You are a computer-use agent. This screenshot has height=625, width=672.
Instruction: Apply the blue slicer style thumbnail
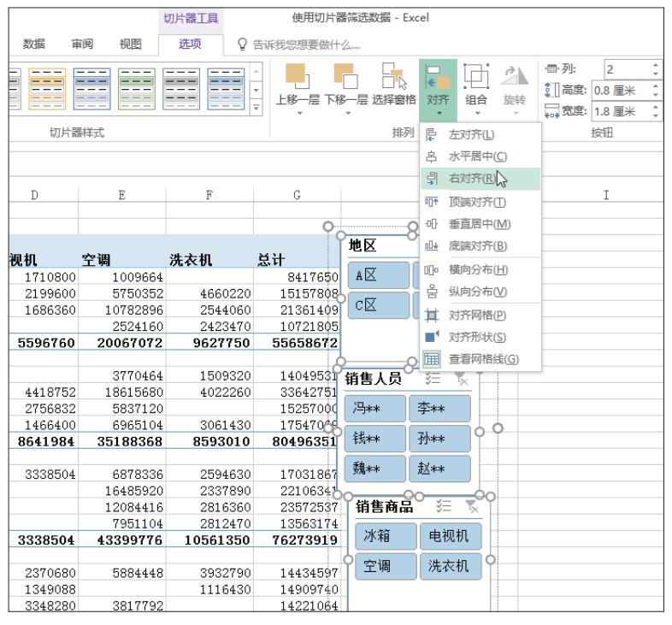point(91,89)
